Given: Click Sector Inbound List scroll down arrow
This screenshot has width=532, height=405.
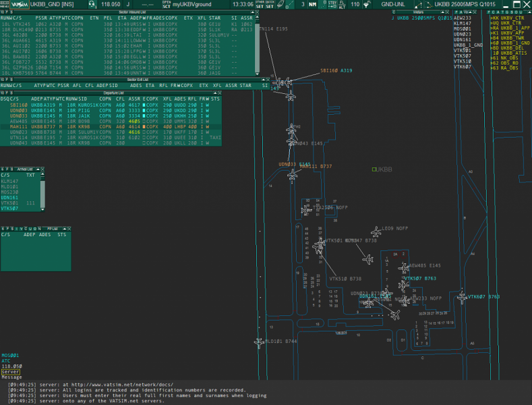Looking at the screenshot, I should pyautogui.click(x=257, y=74).
